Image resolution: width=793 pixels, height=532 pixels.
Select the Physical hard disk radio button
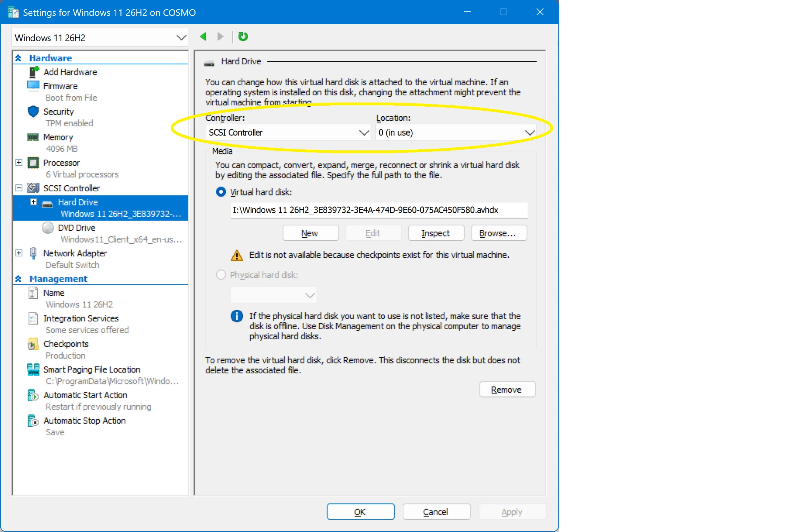click(x=221, y=275)
